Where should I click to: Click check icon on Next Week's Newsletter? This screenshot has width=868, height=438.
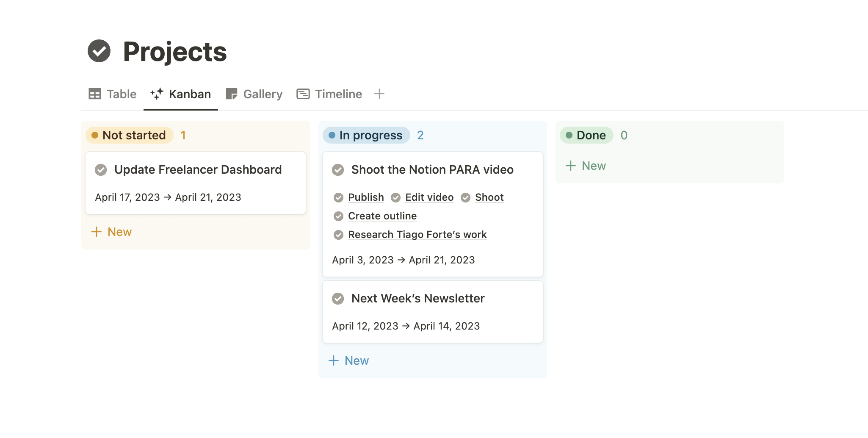pos(338,299)
